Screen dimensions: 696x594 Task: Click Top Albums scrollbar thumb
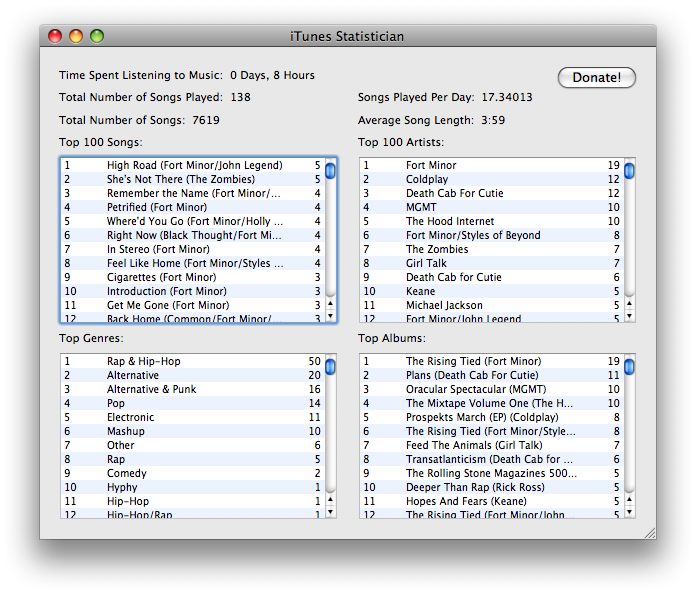click(629, 367)
